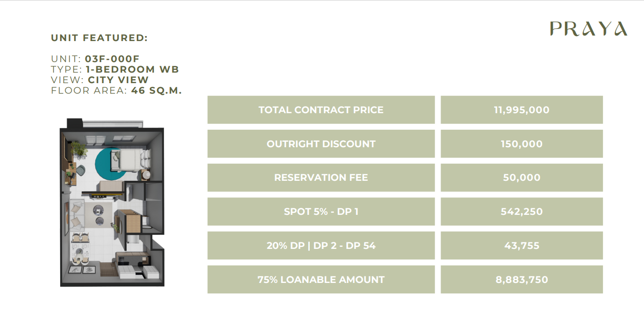
Task: Select the 20% DP | DP 2 - DP 54 cell
Action: pos(321,245)
